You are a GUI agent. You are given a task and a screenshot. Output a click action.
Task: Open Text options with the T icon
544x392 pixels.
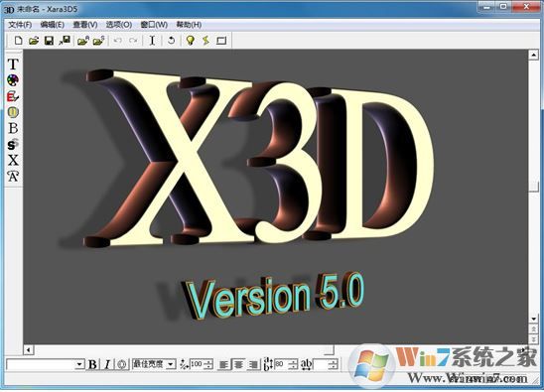[13, 64]
